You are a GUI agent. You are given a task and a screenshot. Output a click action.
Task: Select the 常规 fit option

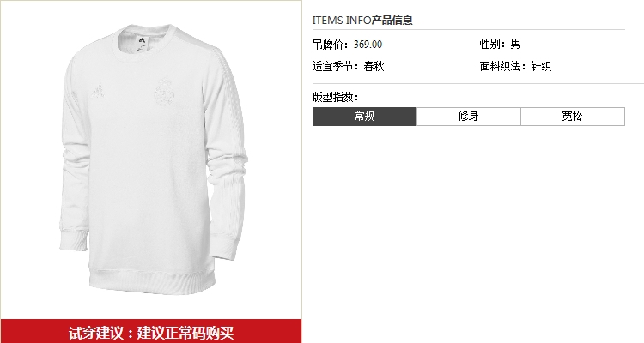[x=364, y=117]
